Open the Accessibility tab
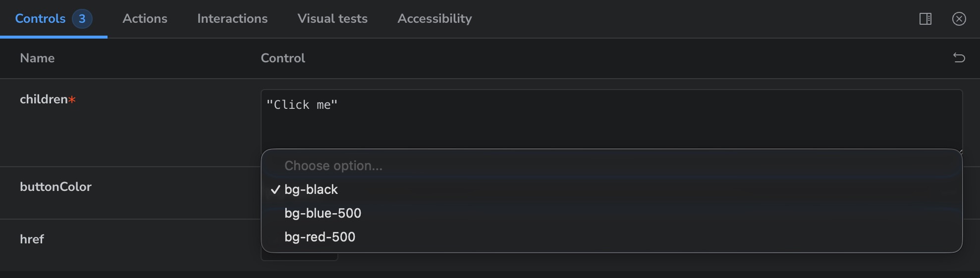The height and width of the screenshot is (278, 980). point(435,19)
